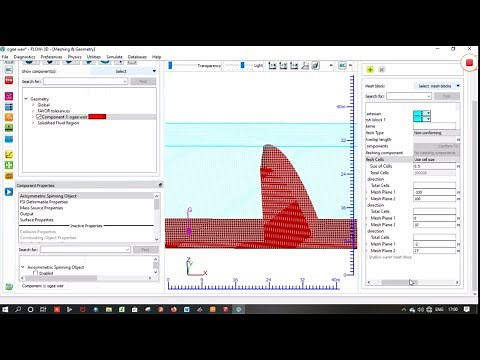
Task: Click Find button in mesh panel
Action: [447, 96]
